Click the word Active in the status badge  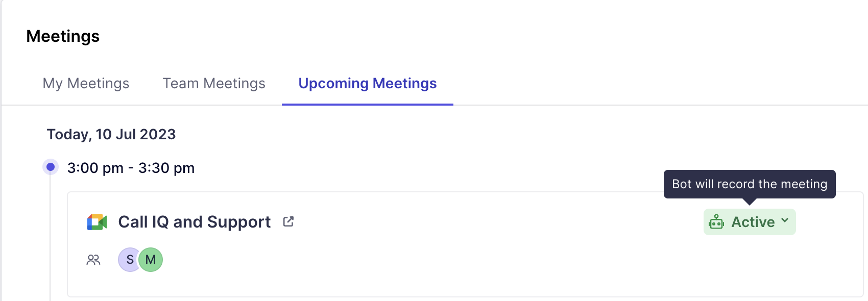[753, 222]
